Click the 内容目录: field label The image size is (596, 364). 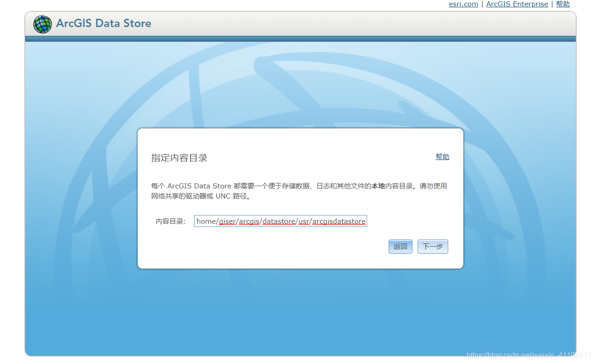click(171, 221)
